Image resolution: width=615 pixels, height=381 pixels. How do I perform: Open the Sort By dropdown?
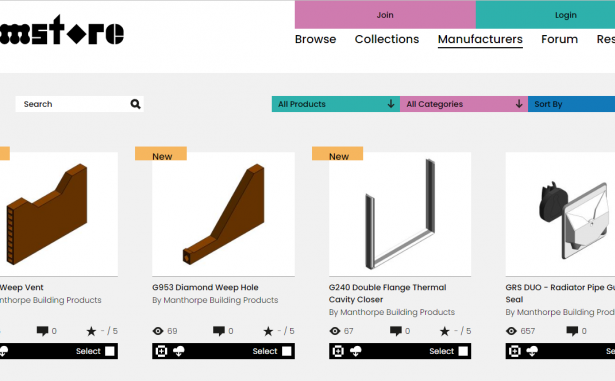point(571,104)
